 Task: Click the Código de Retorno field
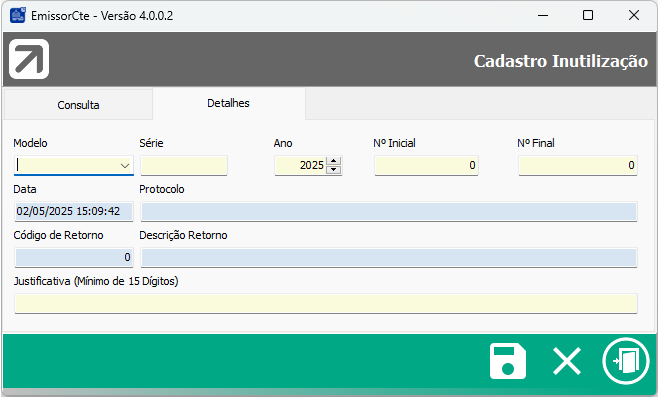click(74, 257)
